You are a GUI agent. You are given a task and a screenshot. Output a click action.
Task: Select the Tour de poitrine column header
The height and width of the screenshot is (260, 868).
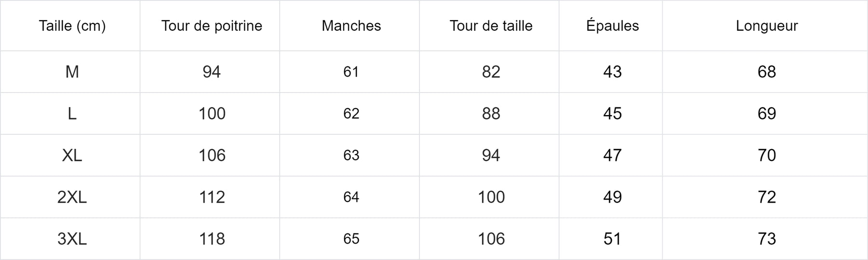tap(212, 26)
